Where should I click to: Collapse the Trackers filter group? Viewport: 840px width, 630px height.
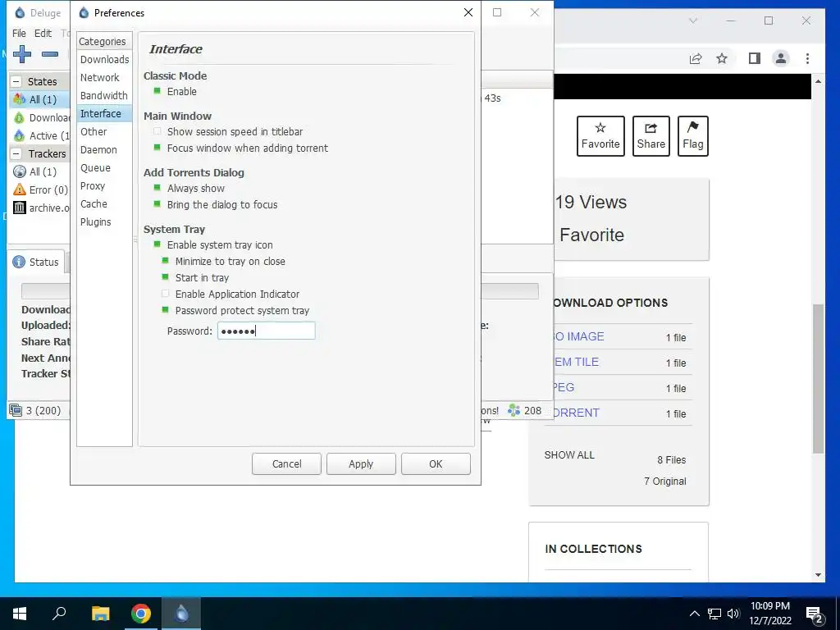pos(16,153)
